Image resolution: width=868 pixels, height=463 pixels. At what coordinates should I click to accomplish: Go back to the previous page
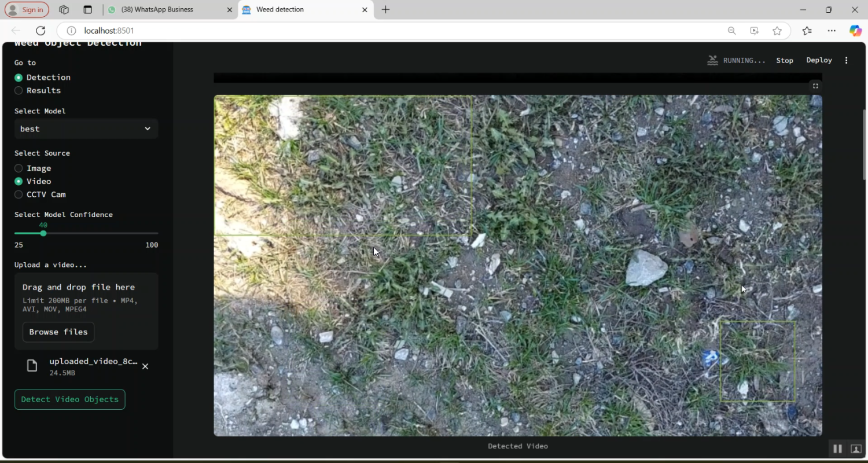click(16, 31)
